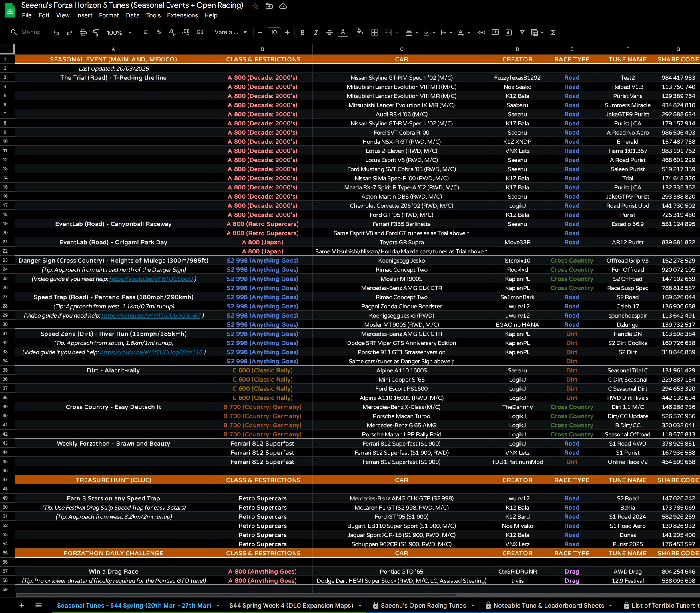This screenshot has height=613, width=700.
Task: Increase font size with plus button
Action: [287, 33]
